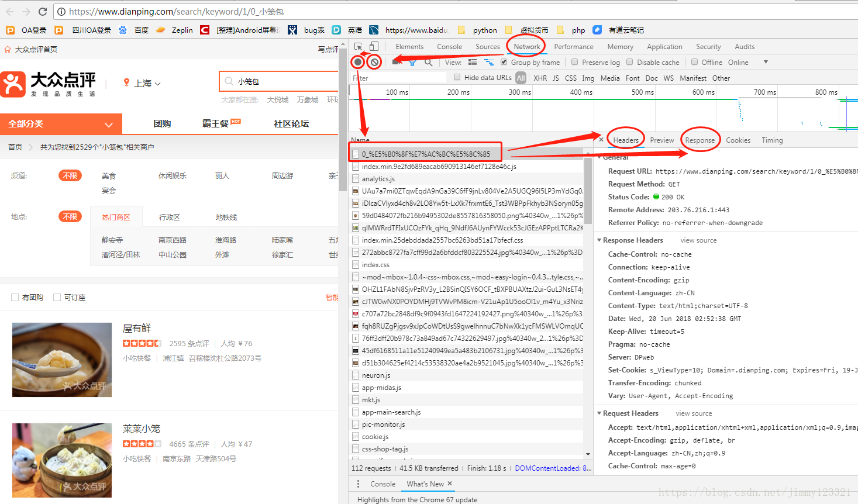Open the python bookmarks folder
Image resolution: width=858 pixels, height=504 pixels.
(477, 30)
